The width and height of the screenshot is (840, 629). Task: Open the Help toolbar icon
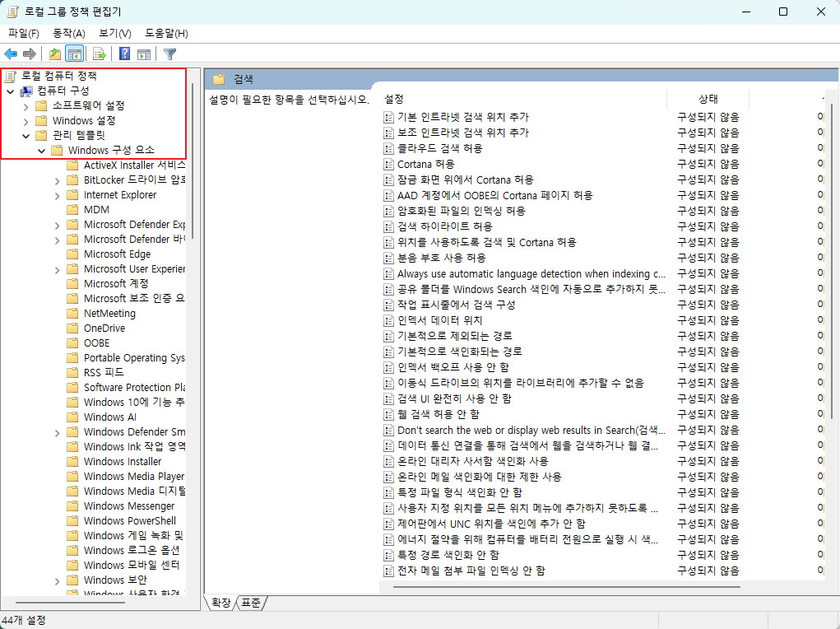point(125,54)
